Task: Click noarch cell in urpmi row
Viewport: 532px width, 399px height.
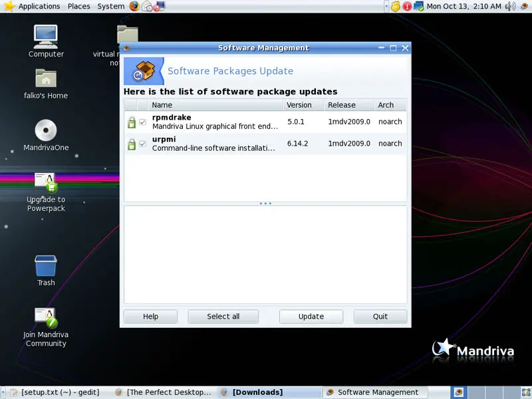Action: (x=390, y=144)
